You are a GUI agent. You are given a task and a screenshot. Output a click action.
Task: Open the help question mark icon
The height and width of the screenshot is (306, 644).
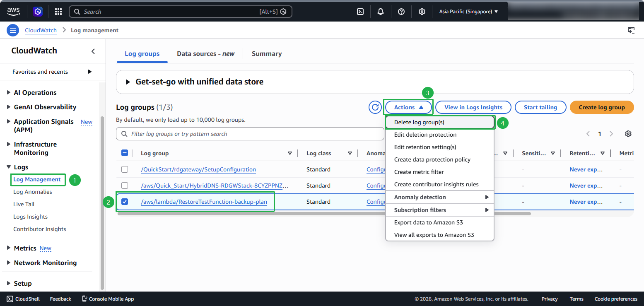click(401, 12)
